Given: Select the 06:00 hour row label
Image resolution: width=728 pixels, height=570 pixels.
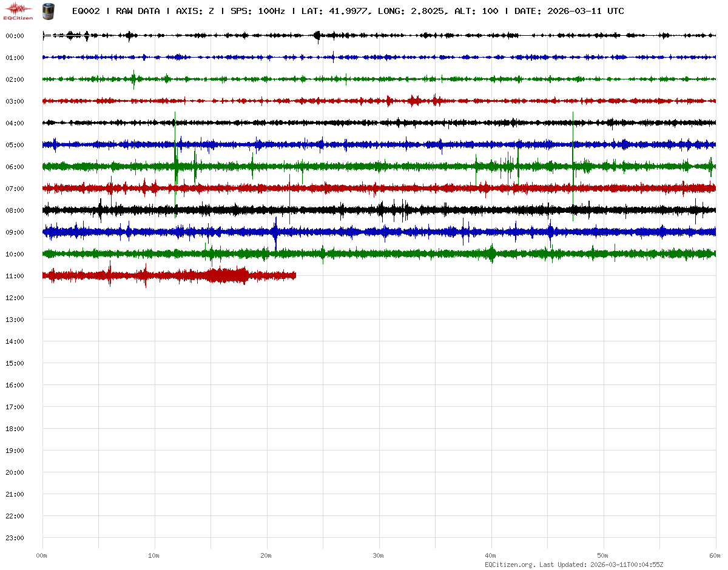Looking at the screenshot, I should coord(15,167).
